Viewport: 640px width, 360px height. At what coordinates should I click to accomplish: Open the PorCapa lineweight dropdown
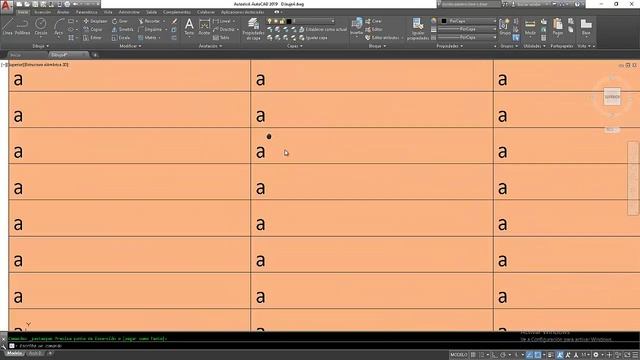[468, 29]
